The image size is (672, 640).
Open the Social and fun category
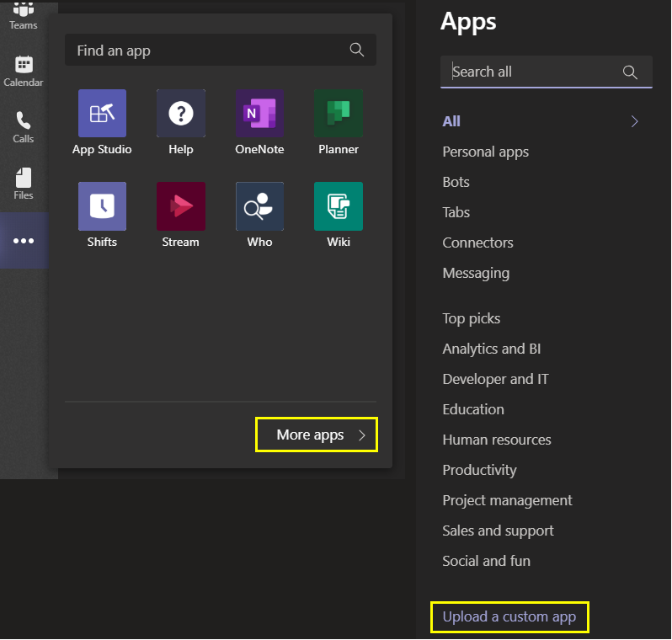[487, 561]
